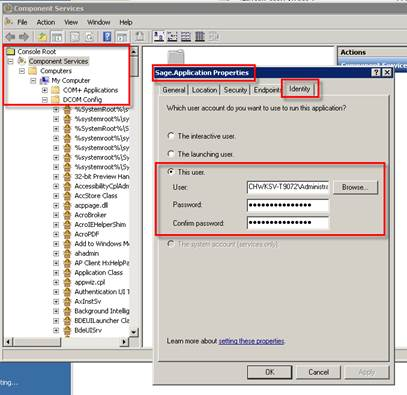Click the Back arrow toolbar icon
The width and height of the screenshot is (407, 395).
[x=10, y=37]
